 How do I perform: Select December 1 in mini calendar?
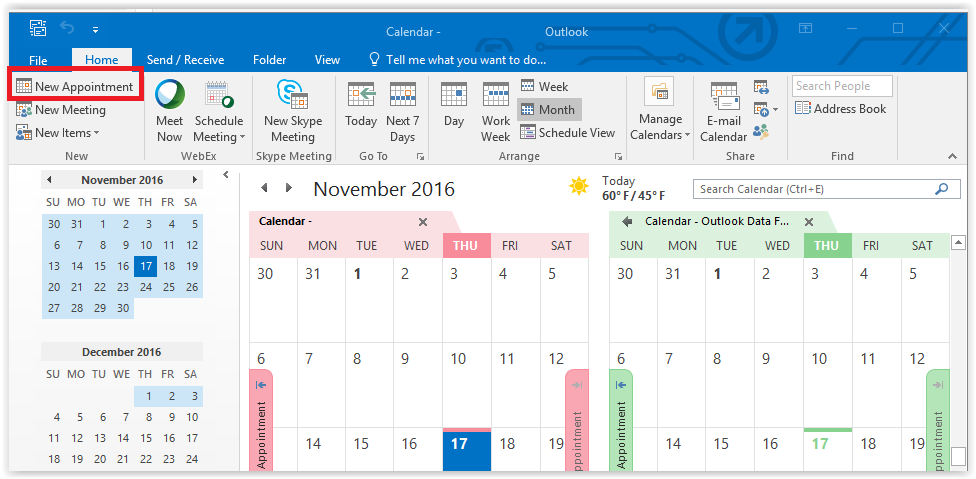[x=149, y=396]
